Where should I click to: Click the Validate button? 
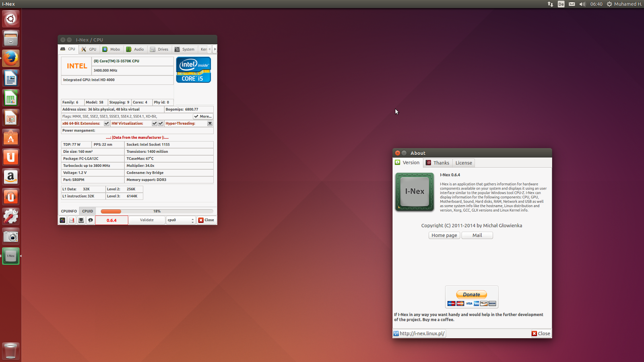(147, 220)
